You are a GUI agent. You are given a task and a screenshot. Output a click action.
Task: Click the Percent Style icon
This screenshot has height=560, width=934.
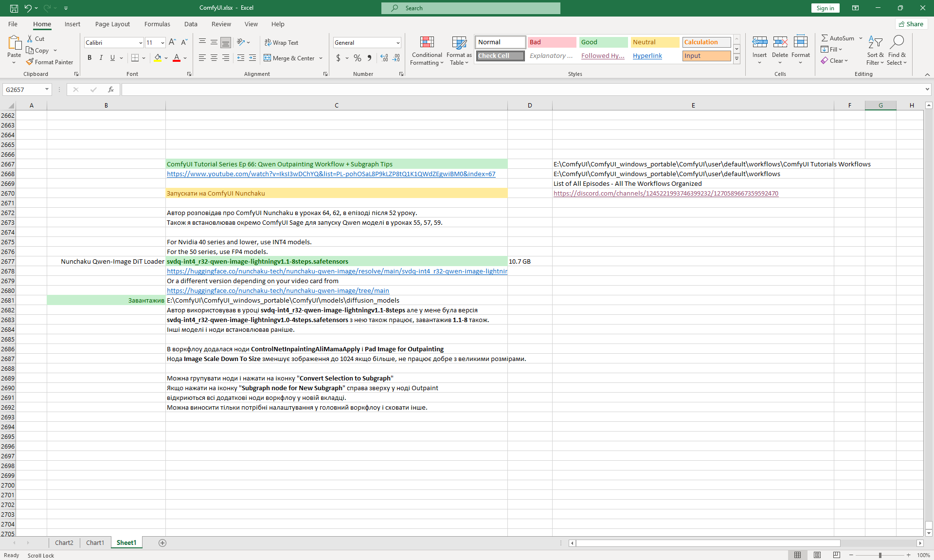(358, 58)
